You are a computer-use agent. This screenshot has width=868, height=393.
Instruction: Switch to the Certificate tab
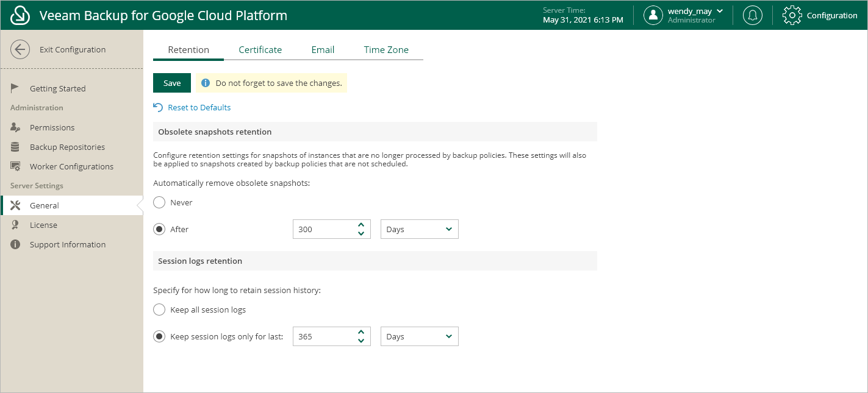(x=260, y=50)
